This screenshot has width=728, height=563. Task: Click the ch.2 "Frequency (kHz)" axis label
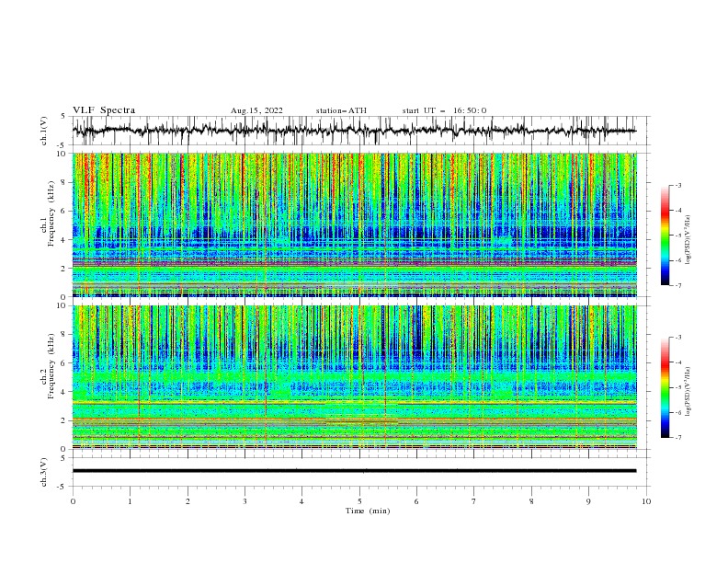51,366
